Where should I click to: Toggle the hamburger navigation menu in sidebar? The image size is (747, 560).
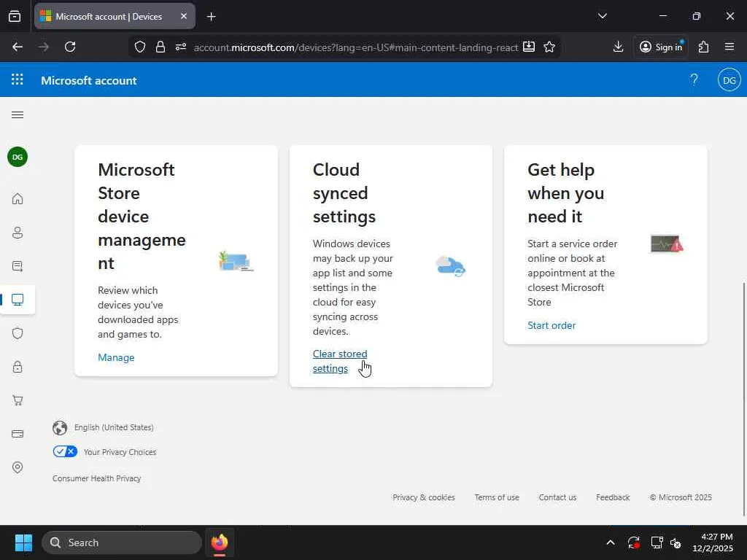[x=18, y=114]
